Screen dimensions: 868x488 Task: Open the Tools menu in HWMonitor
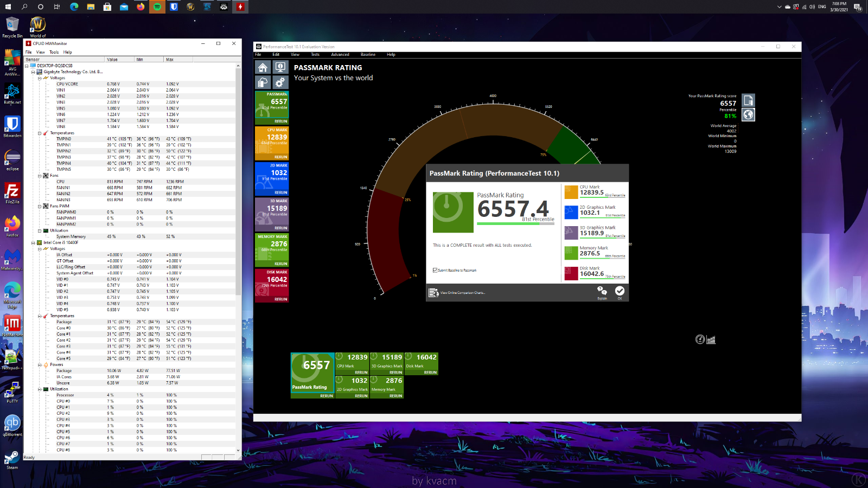(54, 52)
